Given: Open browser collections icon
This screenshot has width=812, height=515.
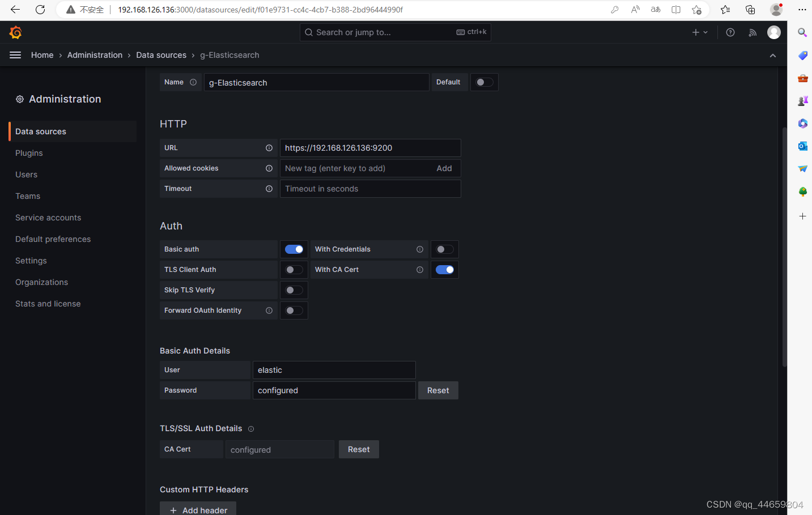Looking at the screenshot, I should (x=750, y=10).
